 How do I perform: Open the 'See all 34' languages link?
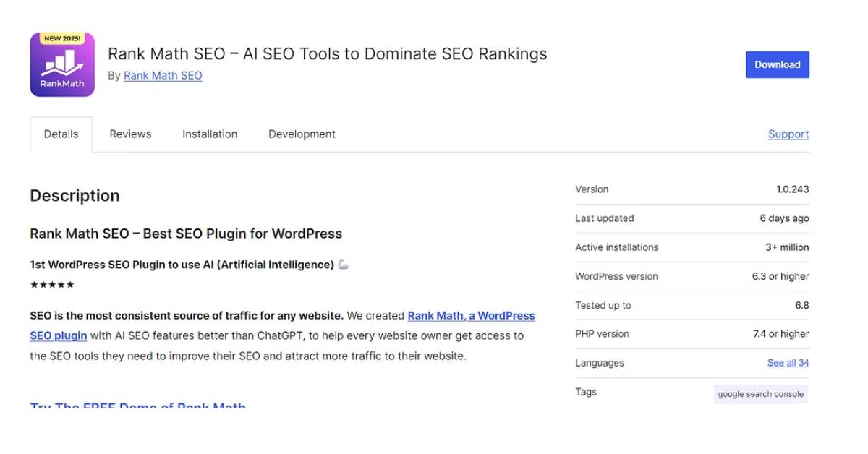pyautogui.click(x=788, y=363)
